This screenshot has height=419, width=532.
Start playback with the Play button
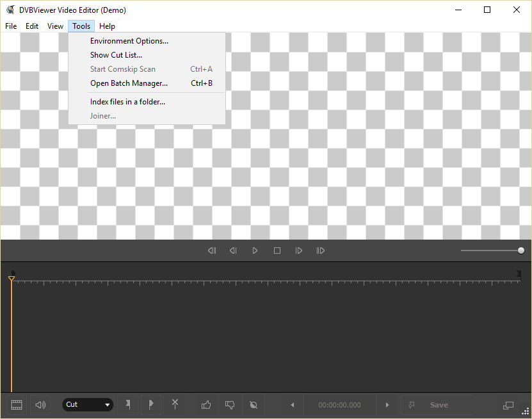255,251
